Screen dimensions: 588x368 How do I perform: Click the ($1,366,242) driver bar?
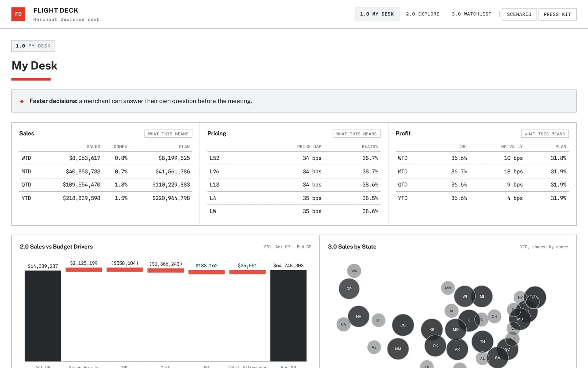(x=165, y=270)
